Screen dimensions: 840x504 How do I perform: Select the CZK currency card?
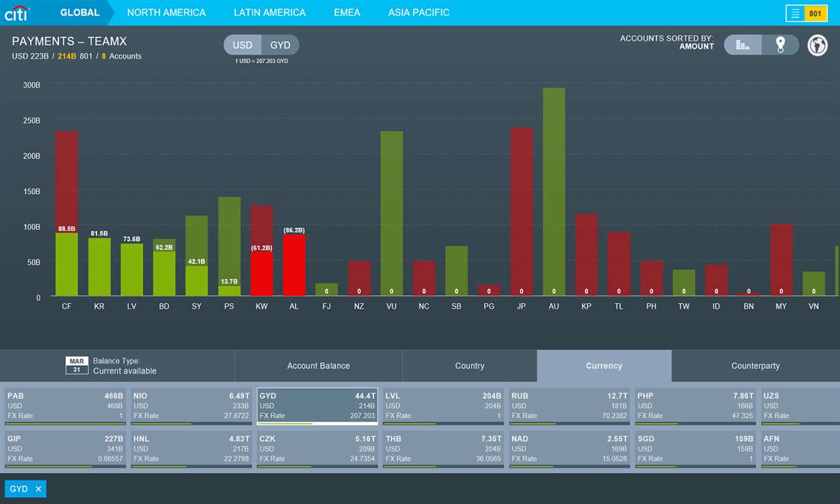(317, 450)
